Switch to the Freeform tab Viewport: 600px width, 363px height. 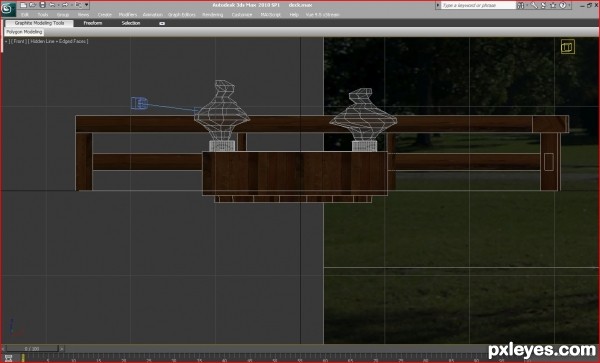click(93, 23)
